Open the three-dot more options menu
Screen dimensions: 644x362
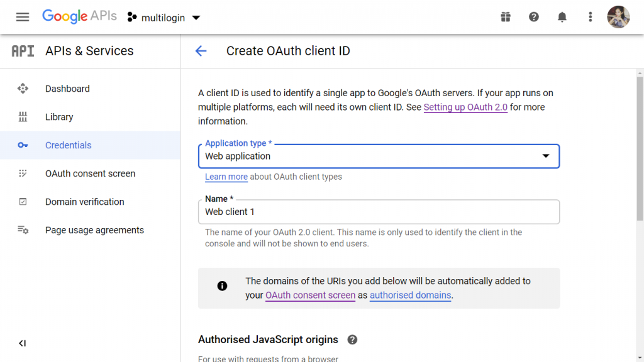point(590,17)
